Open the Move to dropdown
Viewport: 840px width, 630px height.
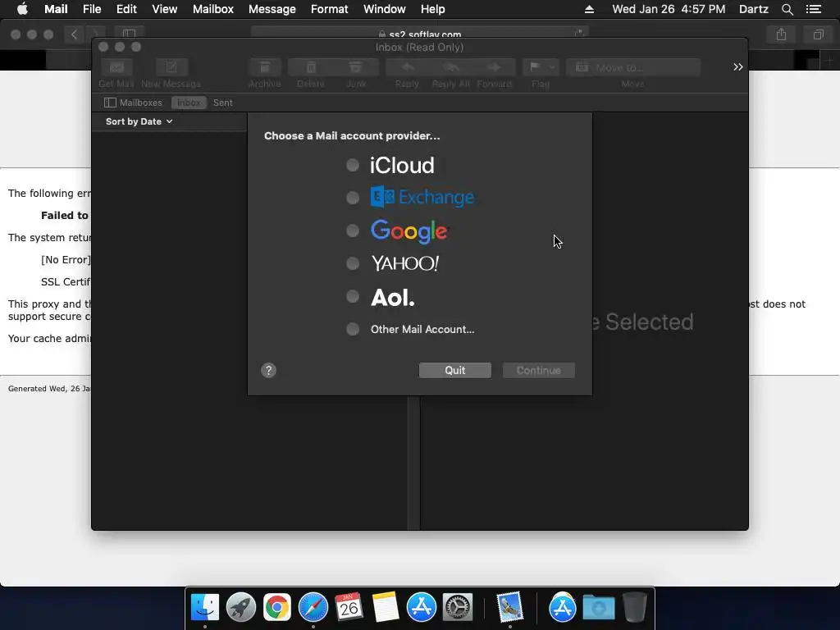tap(633, 67)
